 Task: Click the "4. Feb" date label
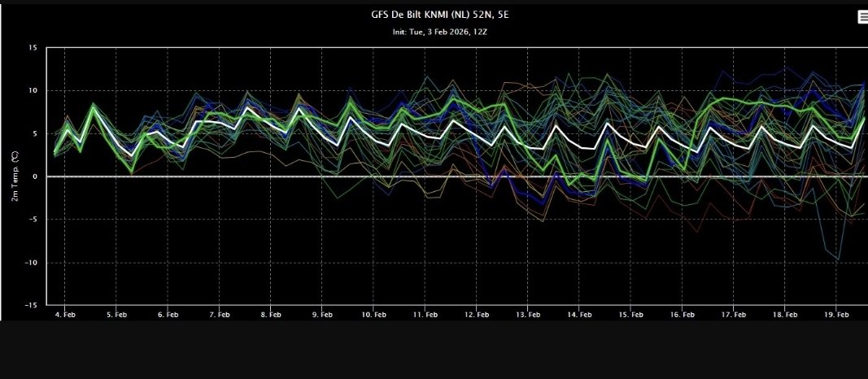pos(65,315)
